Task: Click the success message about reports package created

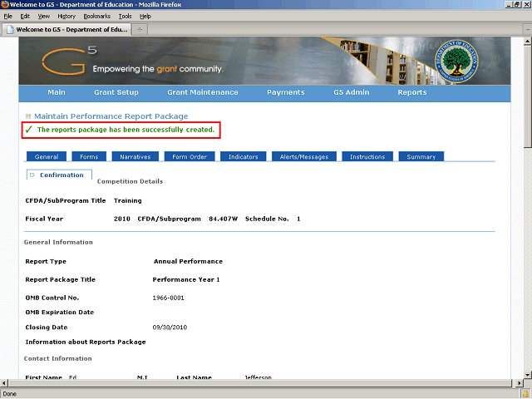Action: (121, 130)
